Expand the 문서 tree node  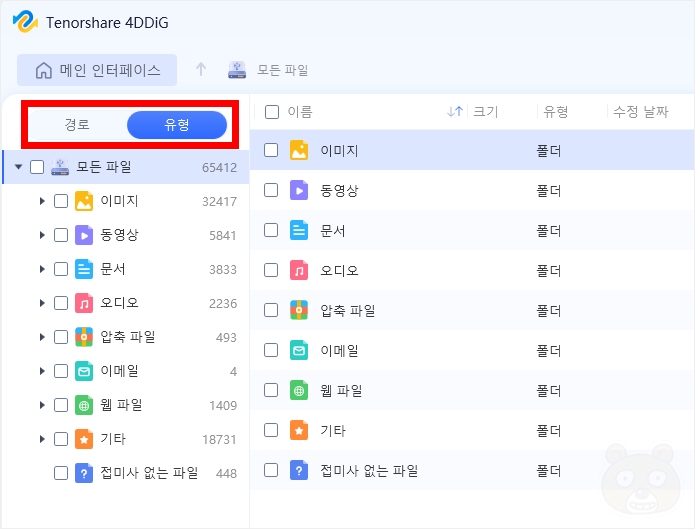(42, 269)
